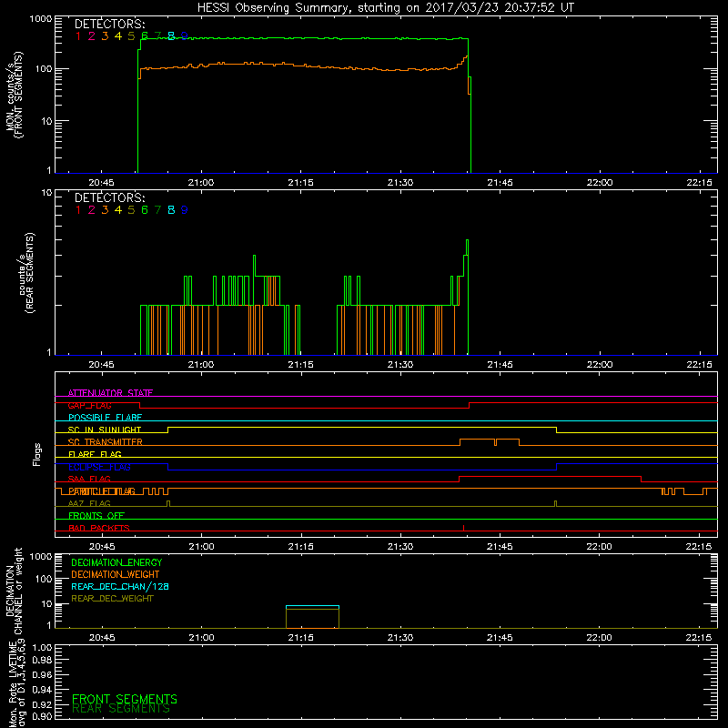Select detector 2 in front-segments legend
This screenshot has height=728, width=728.
click(92, 36)
